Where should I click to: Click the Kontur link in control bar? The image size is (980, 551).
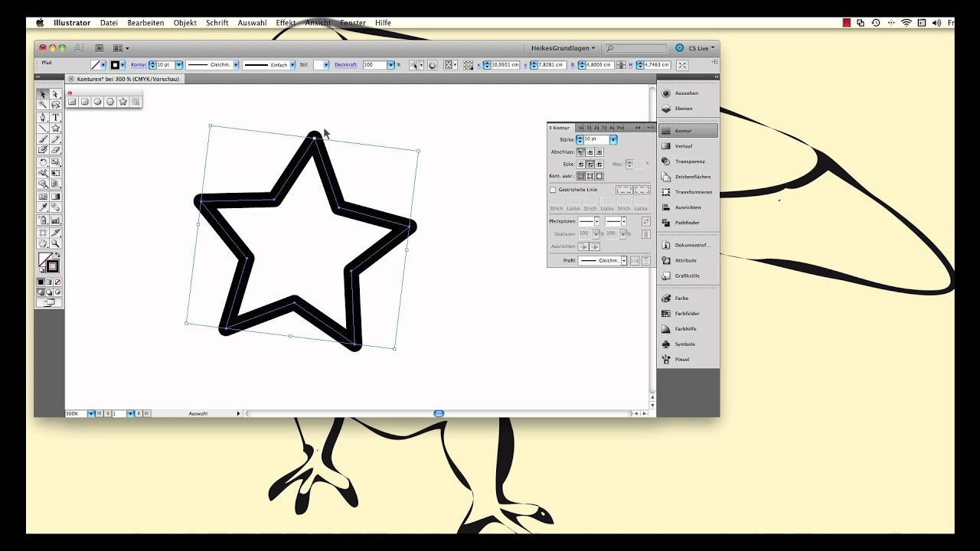(139, 65)
